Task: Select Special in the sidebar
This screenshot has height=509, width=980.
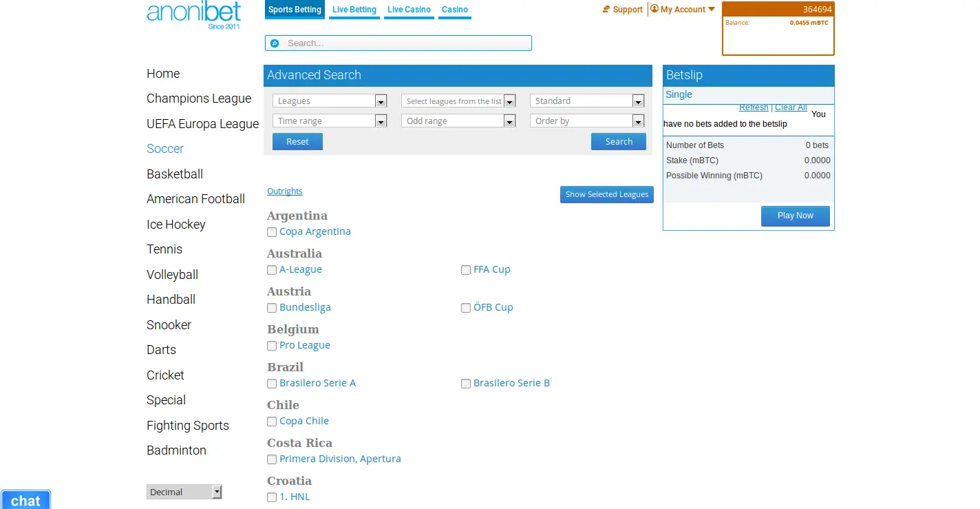Action: 166,400
